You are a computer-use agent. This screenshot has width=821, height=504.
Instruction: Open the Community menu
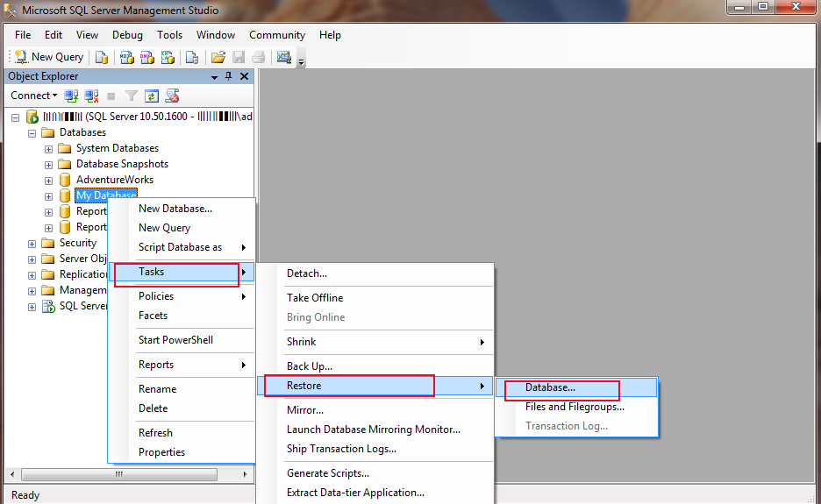pos(277,35)
